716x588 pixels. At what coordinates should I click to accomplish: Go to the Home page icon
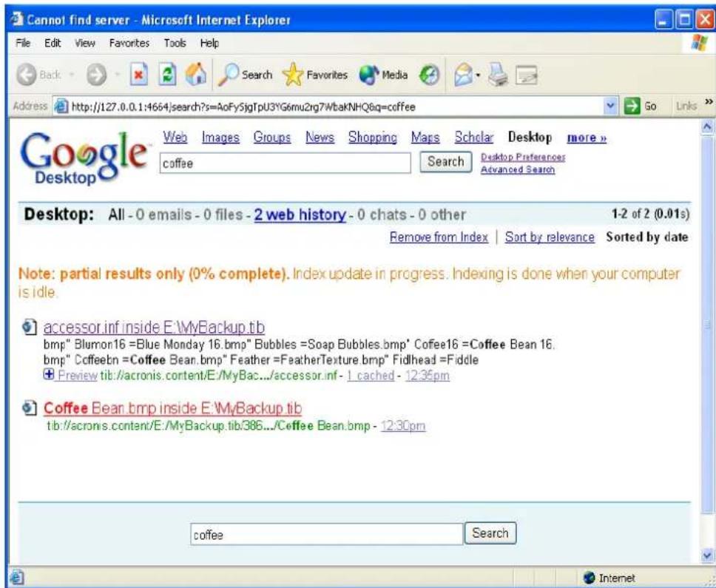point(196,75)
